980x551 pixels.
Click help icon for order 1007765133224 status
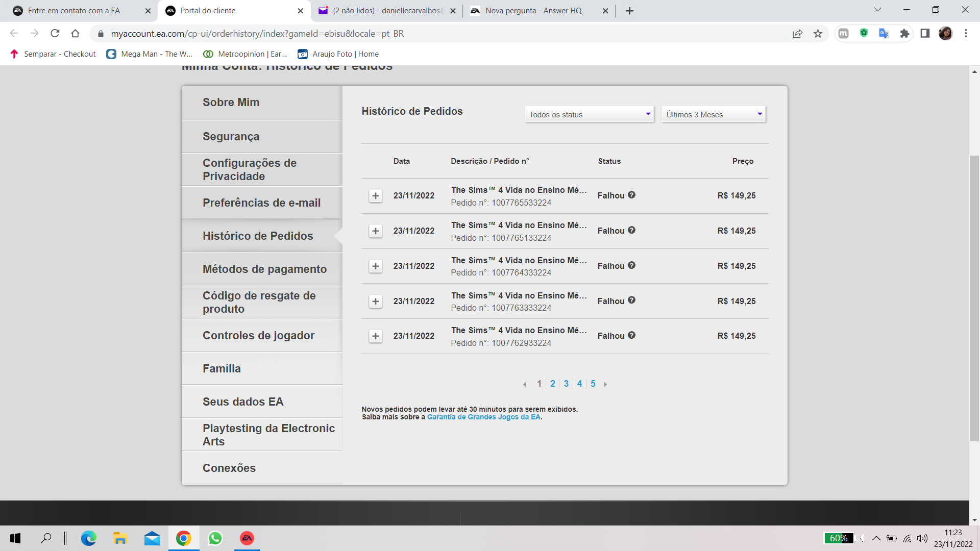pyautogui.click(x=632, y=230)
